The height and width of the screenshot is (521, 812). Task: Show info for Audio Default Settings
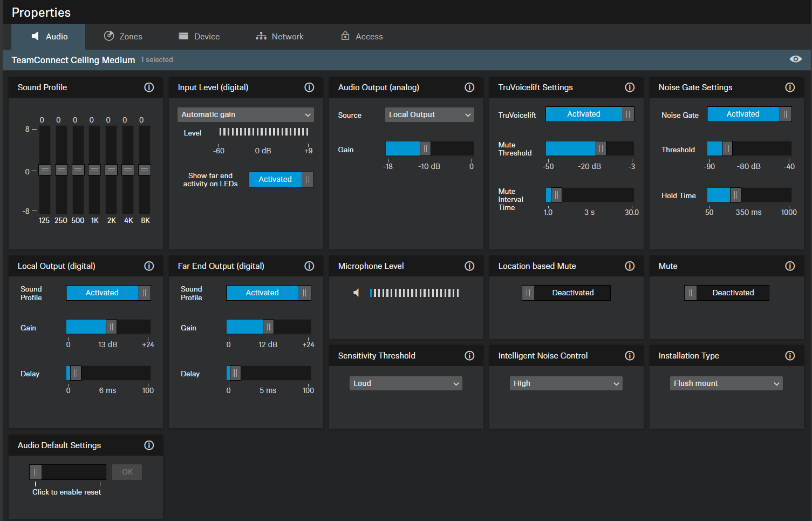149,445
